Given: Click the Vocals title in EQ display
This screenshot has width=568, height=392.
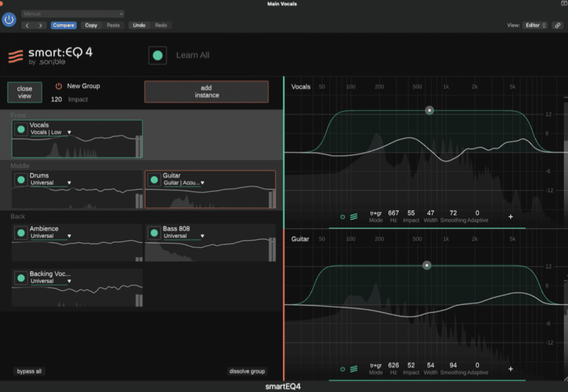Looking at the screenshot, I should pos(300,87).
